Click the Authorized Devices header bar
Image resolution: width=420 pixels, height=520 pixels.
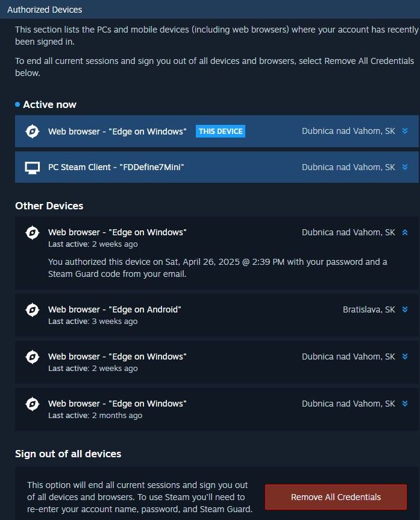point(210,9)
